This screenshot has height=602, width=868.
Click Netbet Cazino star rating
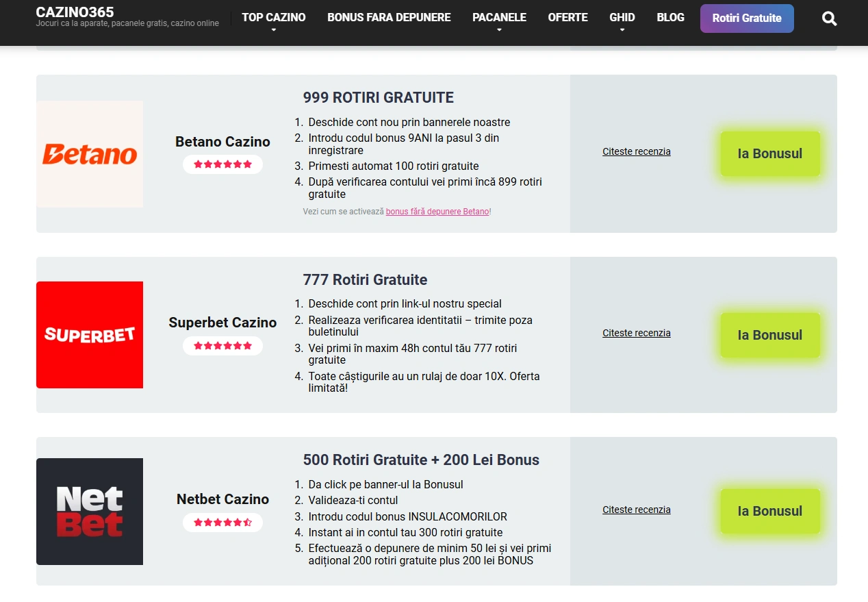pyautogui.click(x=222, y=523)
